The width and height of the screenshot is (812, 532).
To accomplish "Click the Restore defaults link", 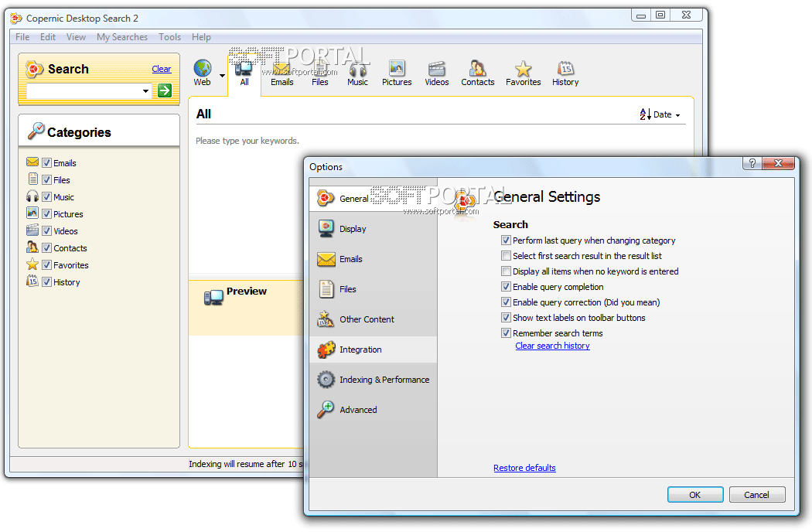I will pyautogui.click(x=524, y=468).
